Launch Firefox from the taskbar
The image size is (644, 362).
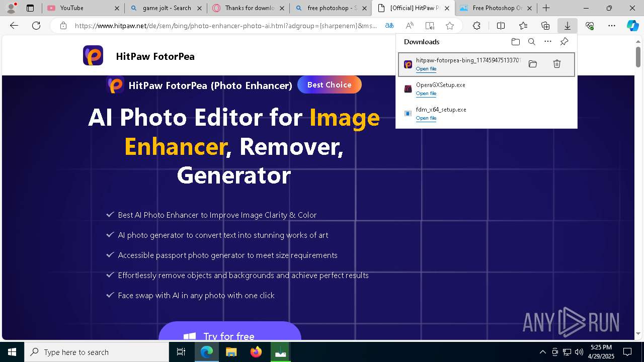coord(256,352)
